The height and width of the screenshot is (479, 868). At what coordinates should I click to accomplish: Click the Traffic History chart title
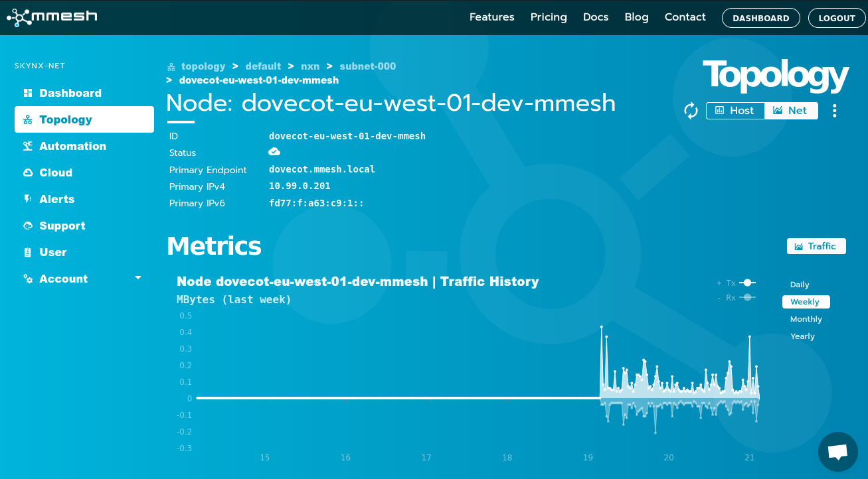pyautogui.click(x=358, y=281)
